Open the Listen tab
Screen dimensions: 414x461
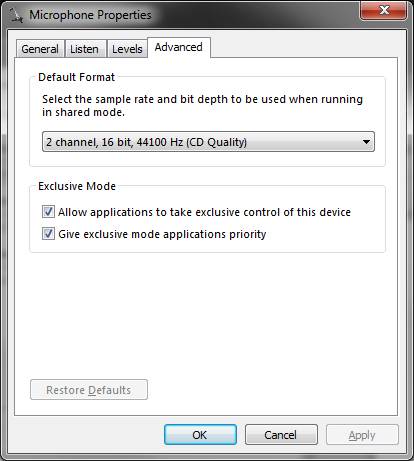(x=85, y=49)
